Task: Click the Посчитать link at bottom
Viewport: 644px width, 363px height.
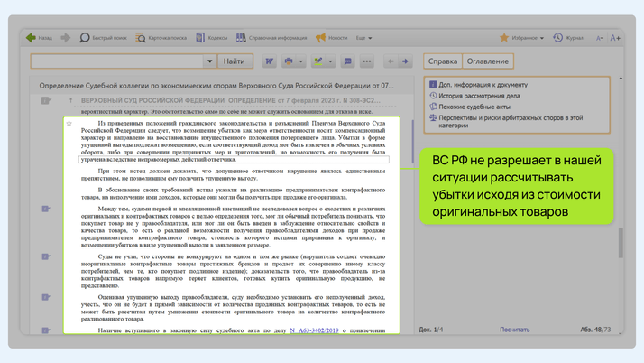Action: pos(514,330)
